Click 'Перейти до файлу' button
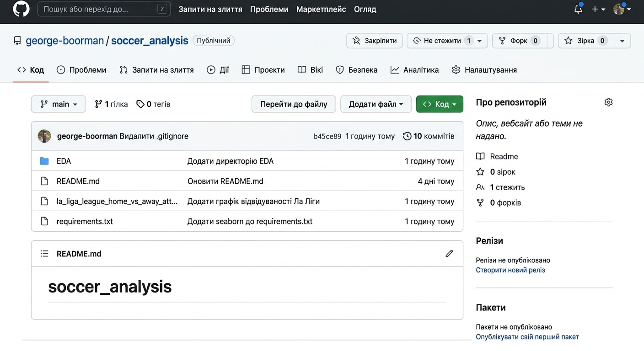 pos(294,104)
